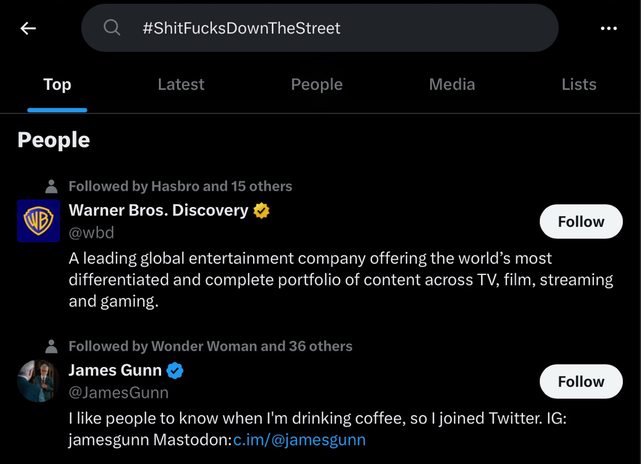Open the People tab
The image size is (641, 464).
[316, 85]
